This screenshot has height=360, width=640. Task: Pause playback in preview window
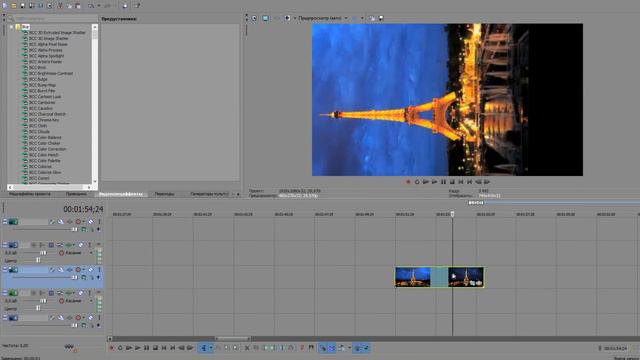443,182
